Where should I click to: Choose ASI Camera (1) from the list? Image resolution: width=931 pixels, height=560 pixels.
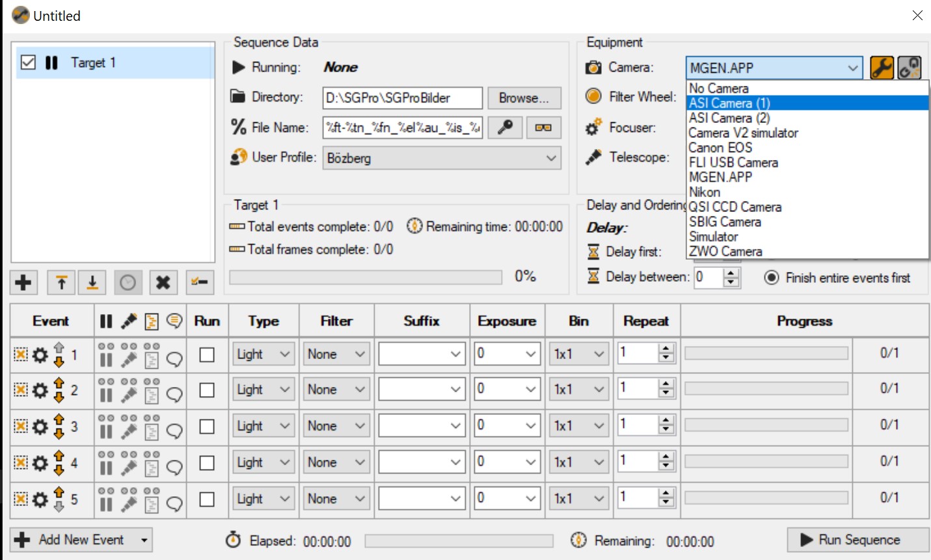click(x=807, y=103)
